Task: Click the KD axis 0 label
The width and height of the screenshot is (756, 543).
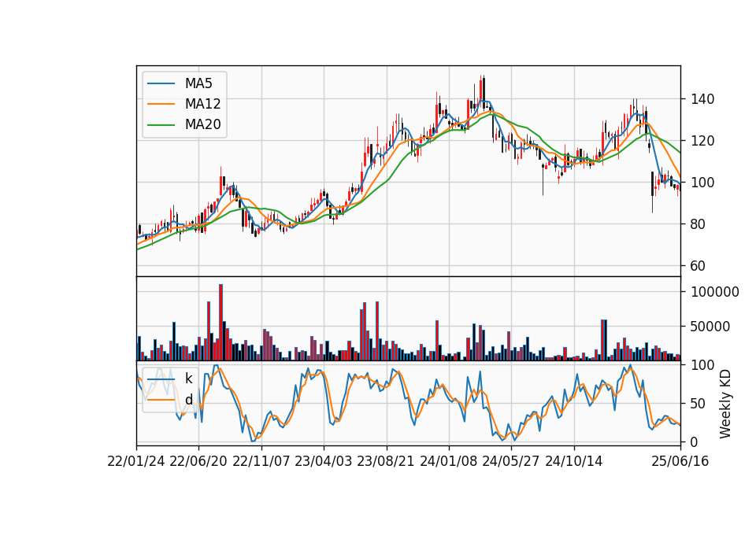Action: pyautogui.click(x=694, y=441)
